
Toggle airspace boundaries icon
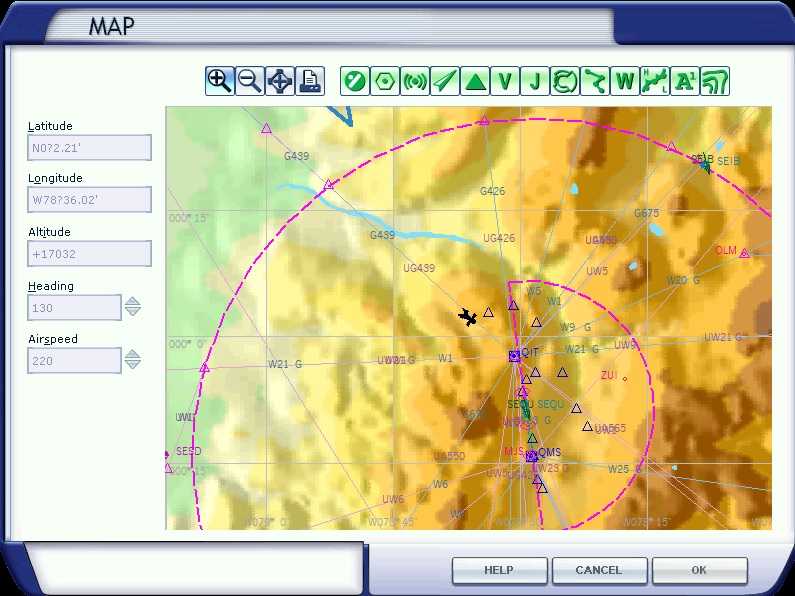point(565,81)
